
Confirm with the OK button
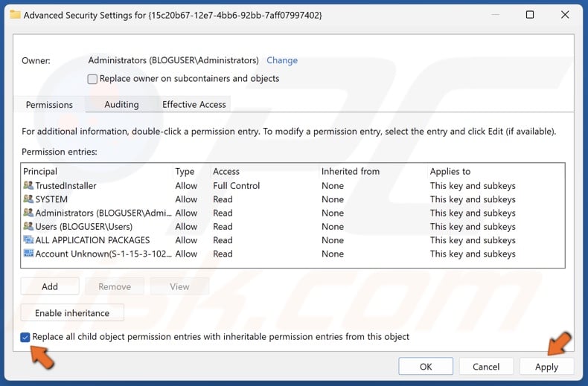pos(426,366)
